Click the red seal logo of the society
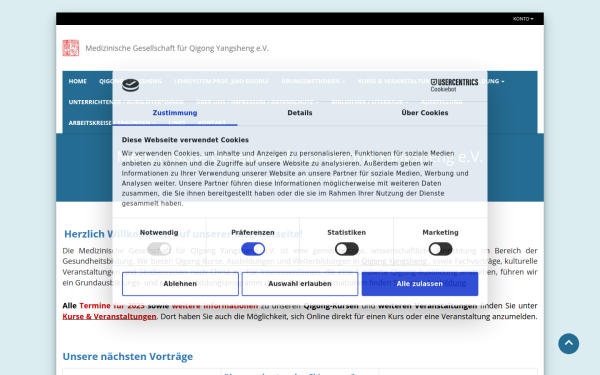Screen dimensions: 600x375 [71, 48]
